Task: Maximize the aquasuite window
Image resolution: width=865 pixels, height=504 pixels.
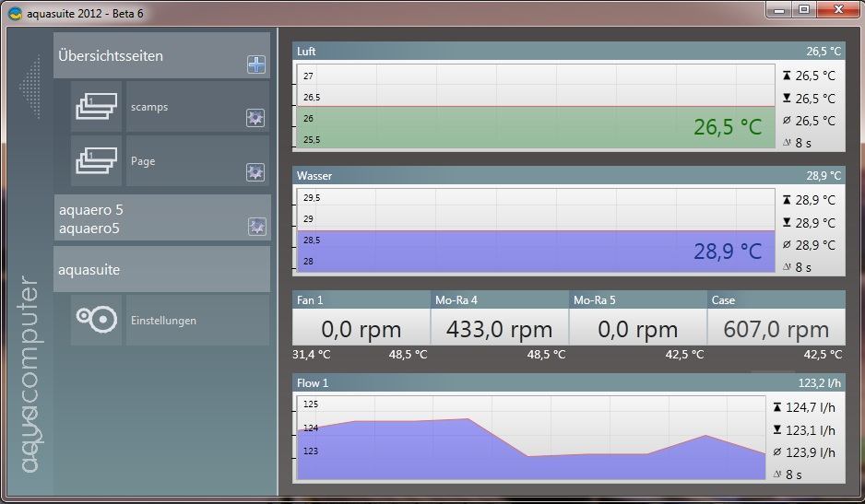Action: tap(804, 10)
